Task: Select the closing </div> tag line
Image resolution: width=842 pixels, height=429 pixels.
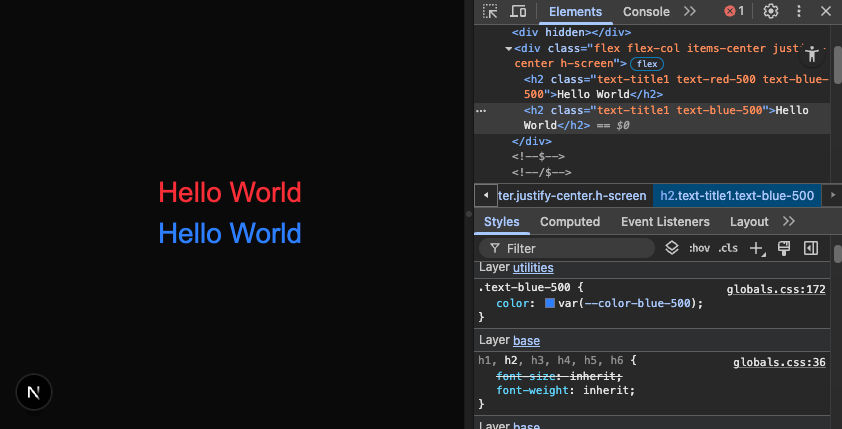Action: click(532, 142)
